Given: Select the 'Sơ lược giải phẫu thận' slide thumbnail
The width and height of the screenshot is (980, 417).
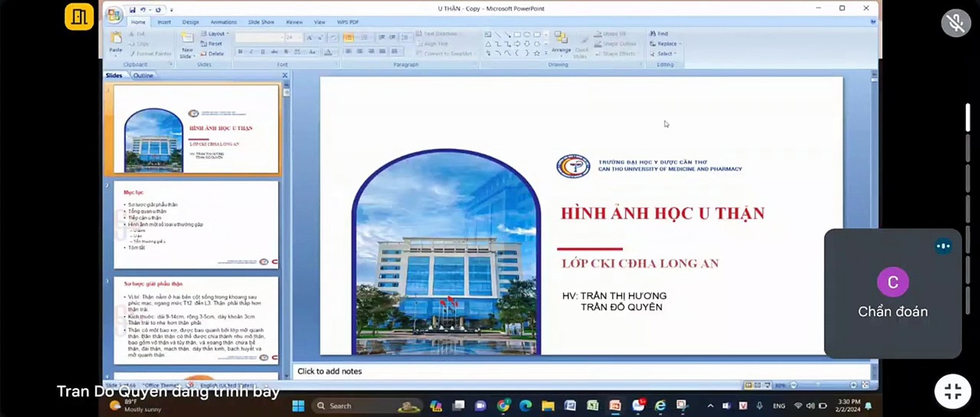Looking at the screenshot, I should (196, 320).
